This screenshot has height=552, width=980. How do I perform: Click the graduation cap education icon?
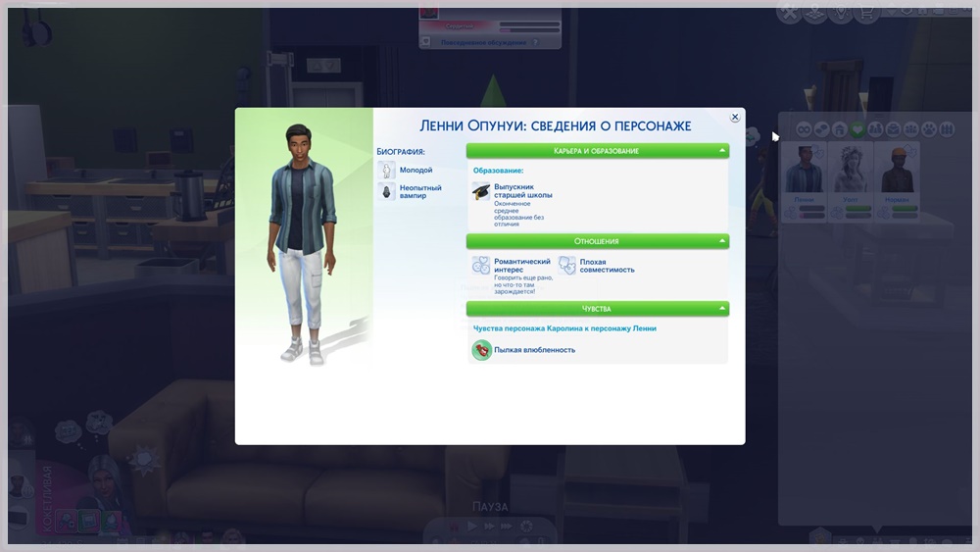pos(480,191)
